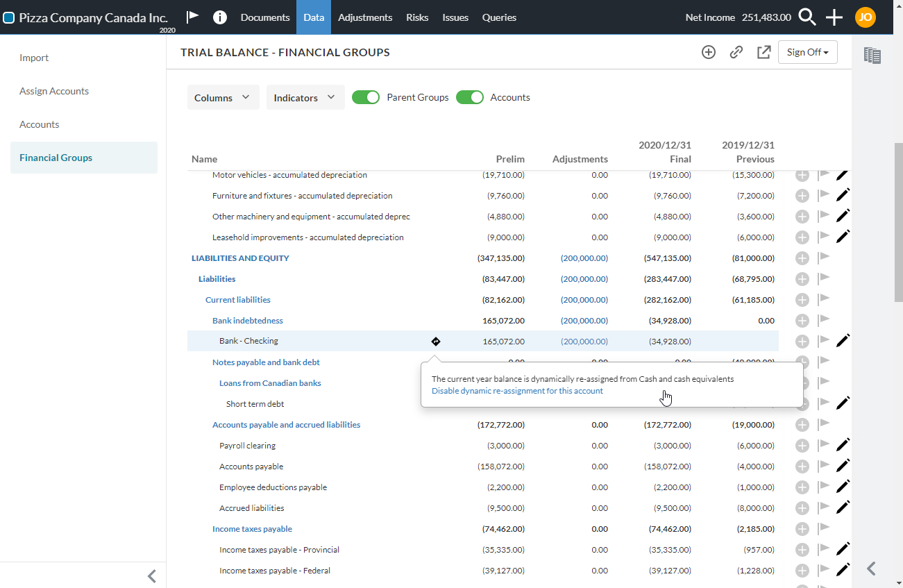This screenshot has height=588, width=903.
Task: Switch to the Adjustments tab
Action: [365, 17]
